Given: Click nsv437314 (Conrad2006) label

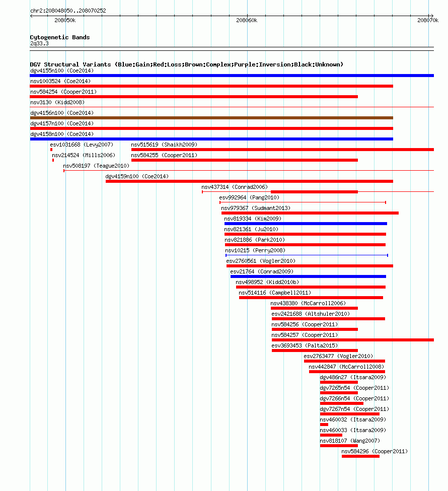Looking at the screenshot, I should coord(235,187).
